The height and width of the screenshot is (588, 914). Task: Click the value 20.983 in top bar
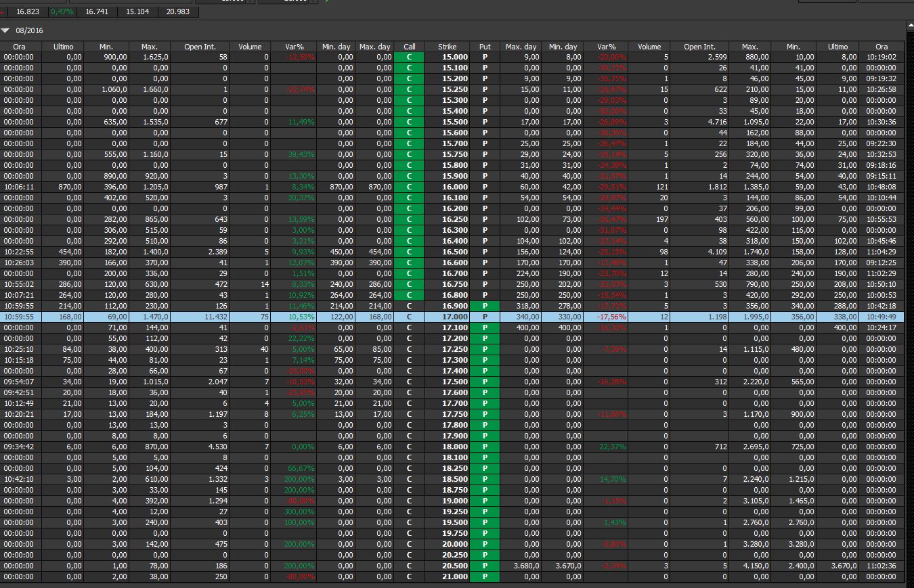click(177, 12)
